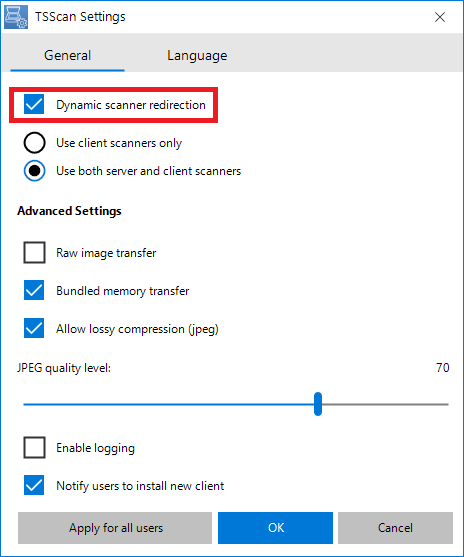
Task: Click the JPEG quality slider handle
Action: 318,404
